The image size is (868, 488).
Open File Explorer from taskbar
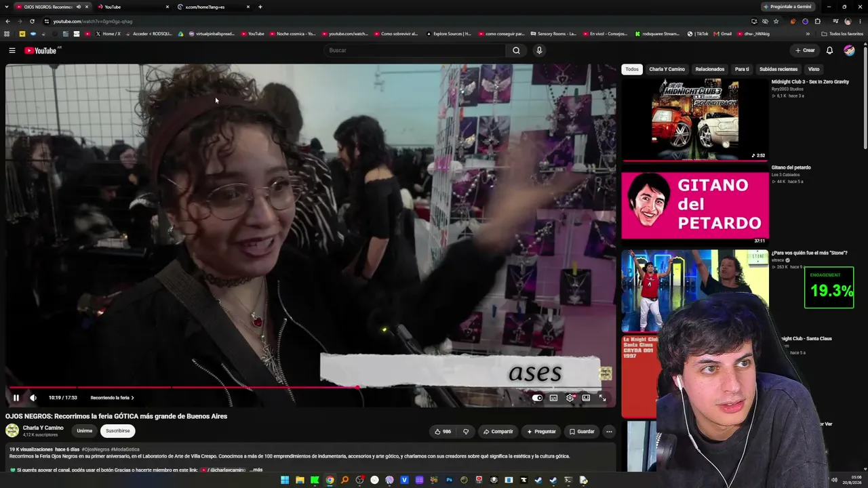pyautogui.click(x=300, y=481)
